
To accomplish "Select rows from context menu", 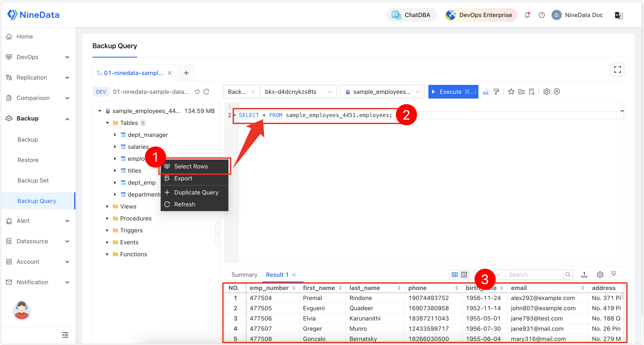I will (x=191, y=166).
